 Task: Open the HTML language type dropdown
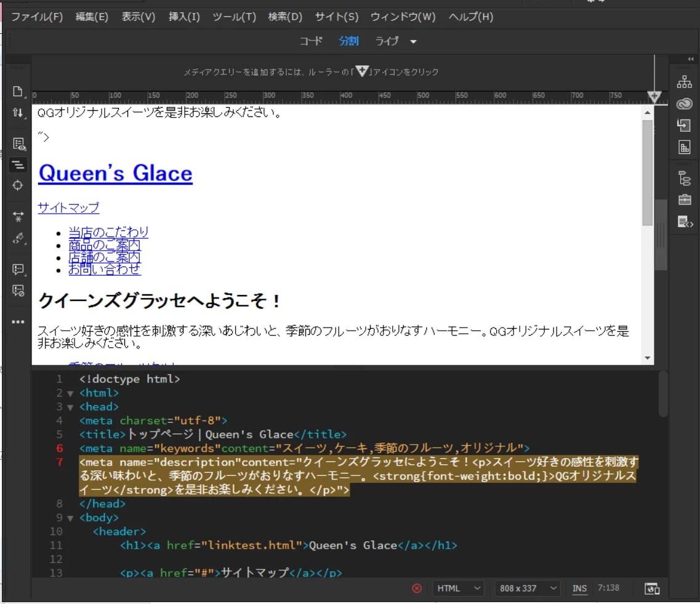point(458,589)
